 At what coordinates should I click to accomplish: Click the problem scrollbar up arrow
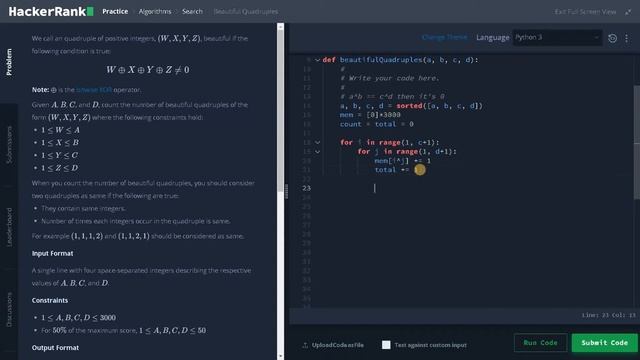click(280, 27)
